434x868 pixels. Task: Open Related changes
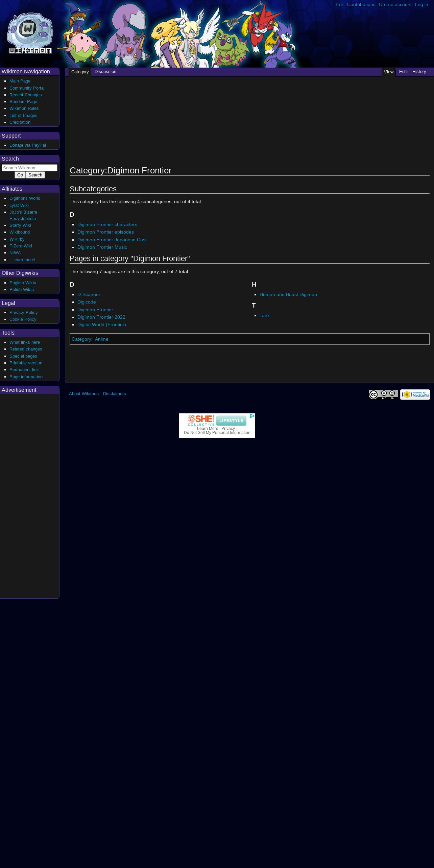pyautogui.click(x=26, y=349)
